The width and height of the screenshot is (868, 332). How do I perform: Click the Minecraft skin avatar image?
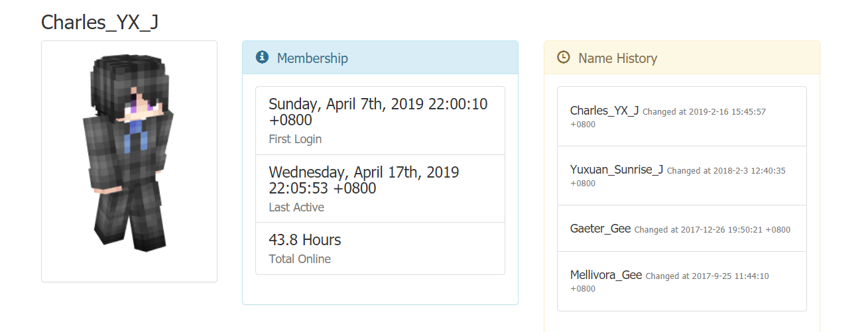129,154
